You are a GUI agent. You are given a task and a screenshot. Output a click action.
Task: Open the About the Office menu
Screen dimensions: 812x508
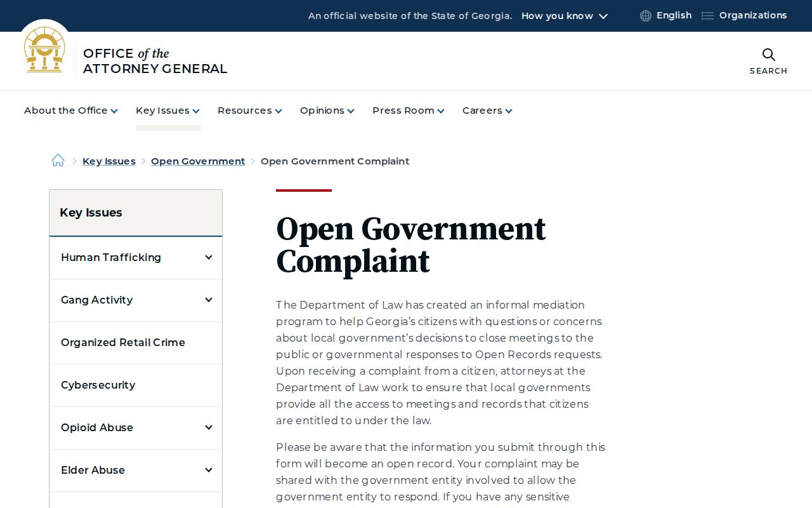tap(71, 110)
